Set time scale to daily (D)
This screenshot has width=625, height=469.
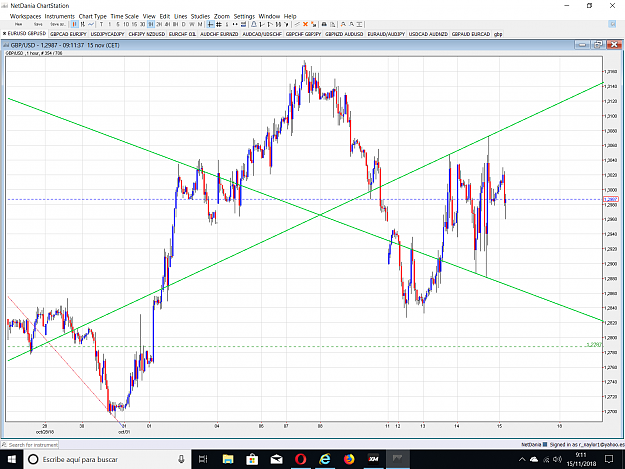coord(183,24)
